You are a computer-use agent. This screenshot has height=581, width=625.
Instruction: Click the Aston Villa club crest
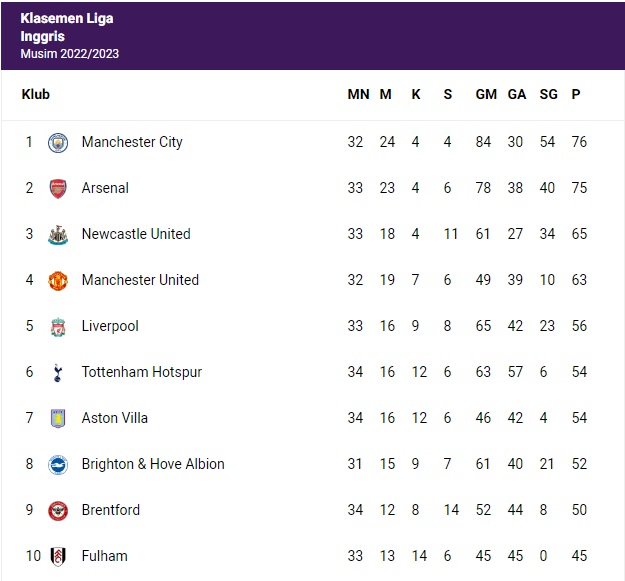[x=58, y=418]
